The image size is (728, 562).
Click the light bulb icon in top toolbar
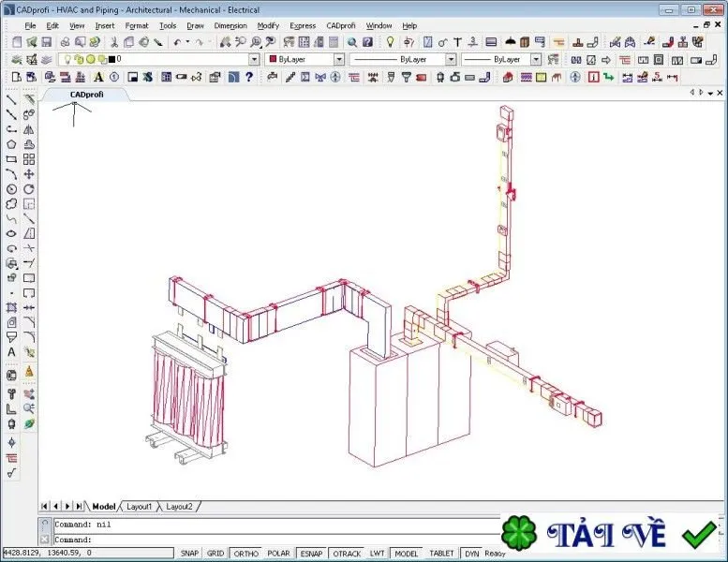tap(390, 42)
